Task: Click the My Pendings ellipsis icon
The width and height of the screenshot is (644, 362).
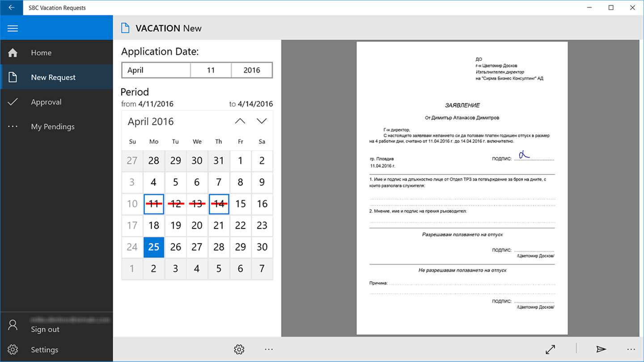Action: (13, 126)
